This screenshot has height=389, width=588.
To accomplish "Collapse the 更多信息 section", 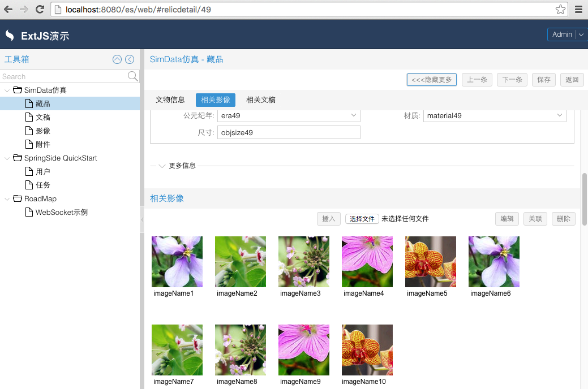I will [162, 166].
